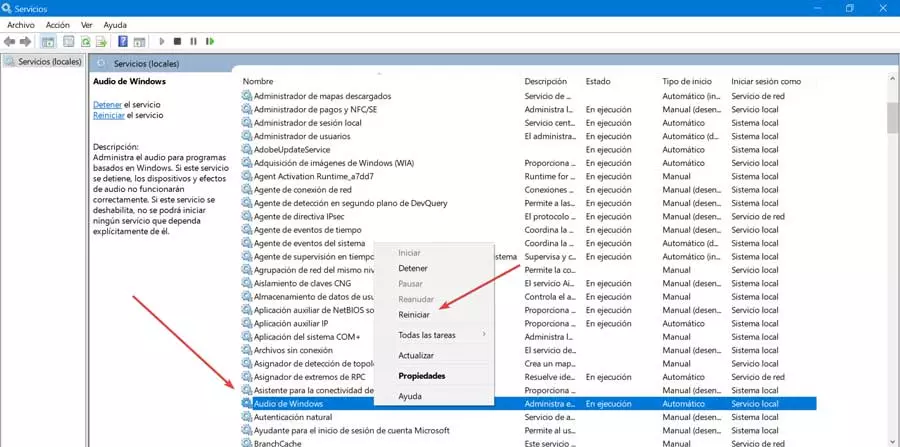
Task: Click the gear icon beside Aislamiento de claves CNG
Action: click(247, 283)
